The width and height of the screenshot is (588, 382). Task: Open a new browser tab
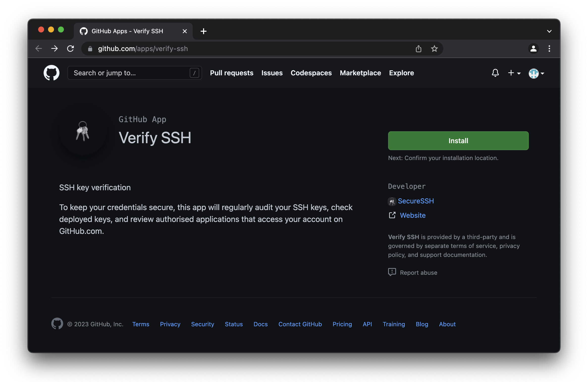coord(203,31)
